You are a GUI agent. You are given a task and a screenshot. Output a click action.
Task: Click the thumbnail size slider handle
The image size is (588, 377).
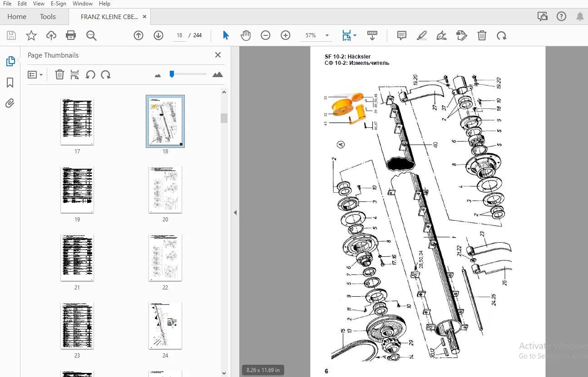click(x=172, y=74)
